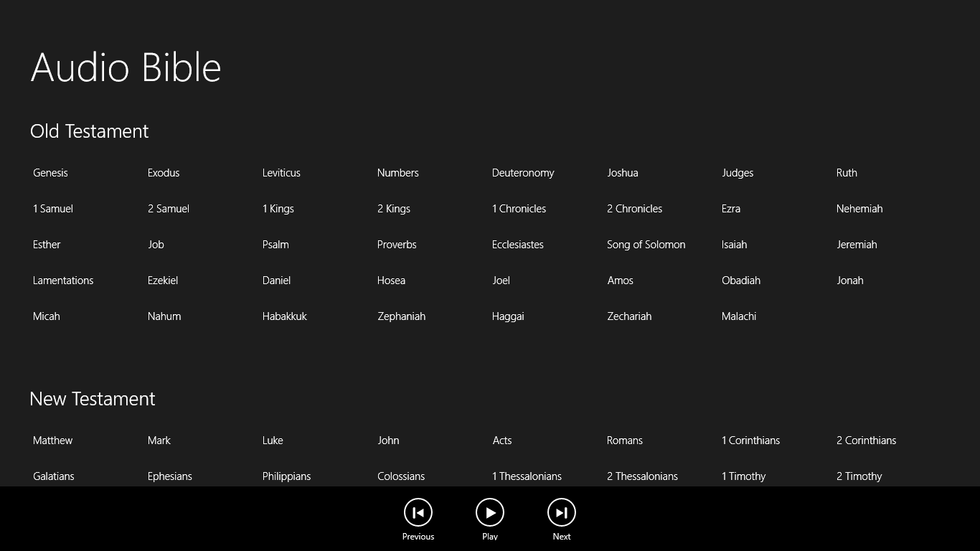Open the book of Exodus
This screenshot has height=551, width=980.
163,172
